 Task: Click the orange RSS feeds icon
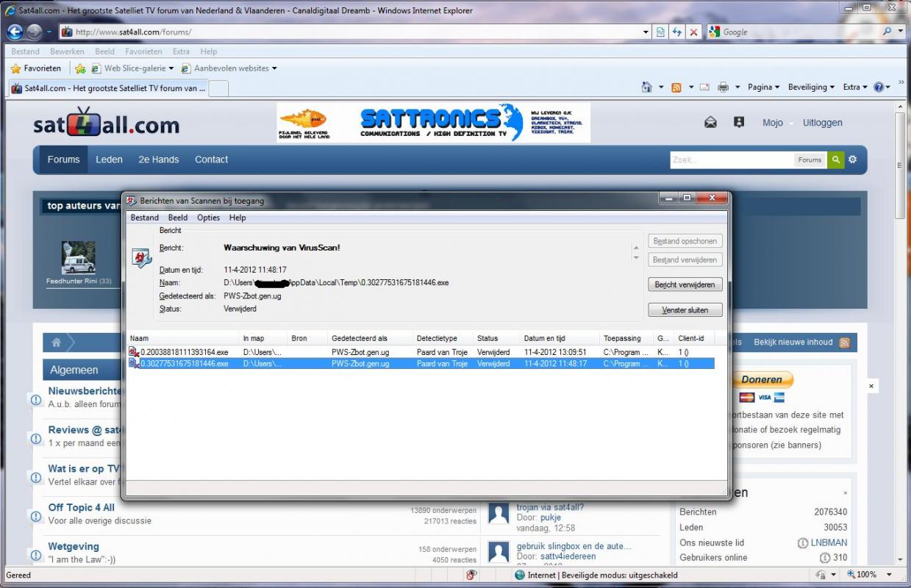pyautogui.click(x=676, y=87)
